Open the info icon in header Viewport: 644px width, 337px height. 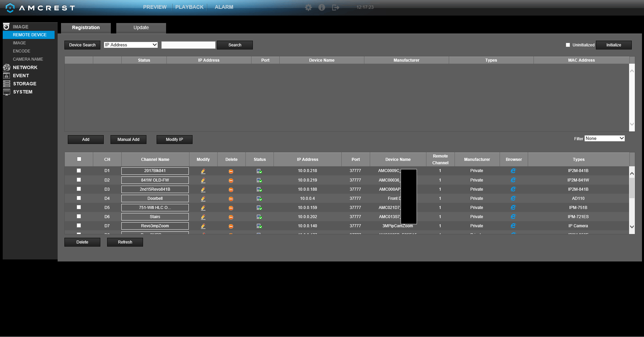(x=322, y=7)
